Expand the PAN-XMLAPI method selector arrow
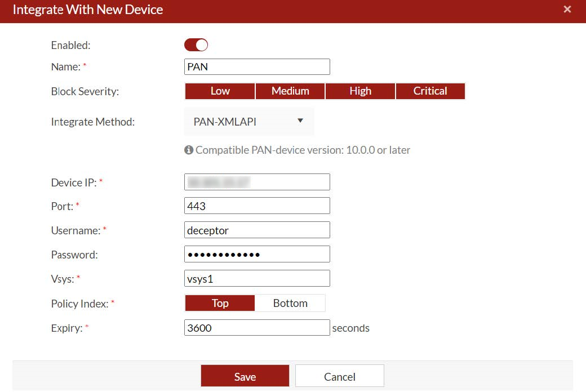The image size is (586, 392). [x=300, y=122]
